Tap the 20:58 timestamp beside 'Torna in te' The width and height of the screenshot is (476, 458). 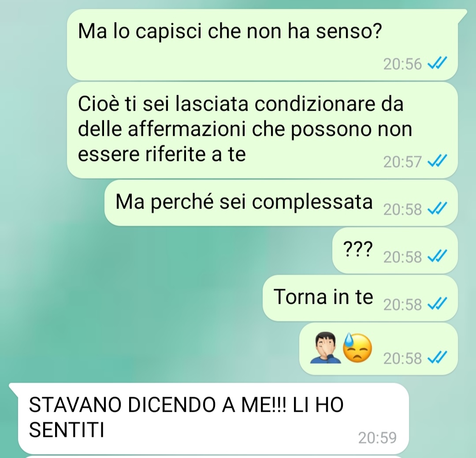click(x=402, y=304)
